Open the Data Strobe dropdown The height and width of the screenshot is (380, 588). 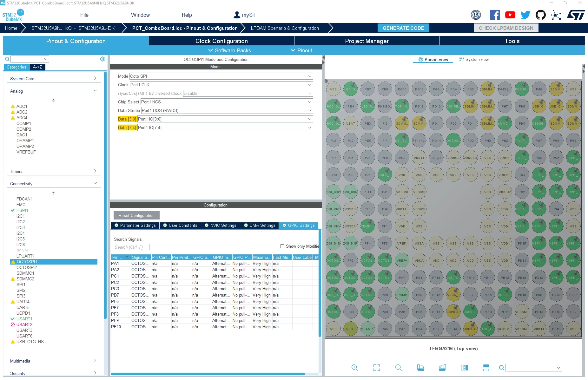(227, 110)
